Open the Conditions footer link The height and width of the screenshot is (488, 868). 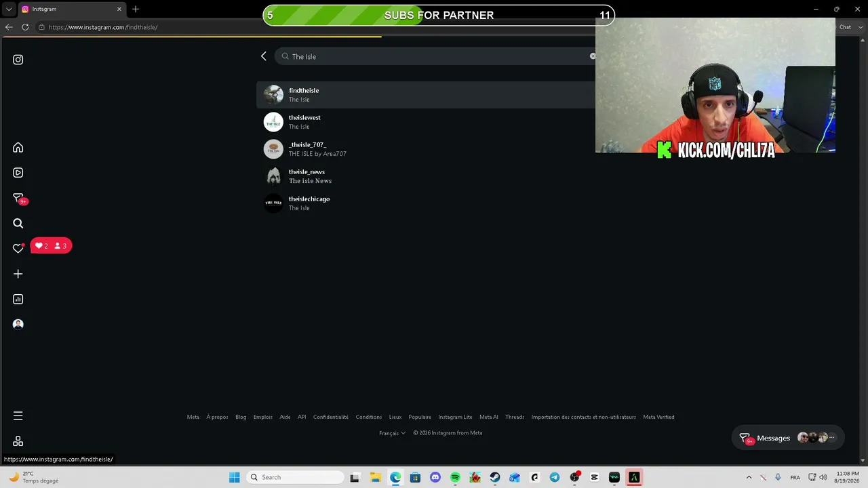[369, 418]
